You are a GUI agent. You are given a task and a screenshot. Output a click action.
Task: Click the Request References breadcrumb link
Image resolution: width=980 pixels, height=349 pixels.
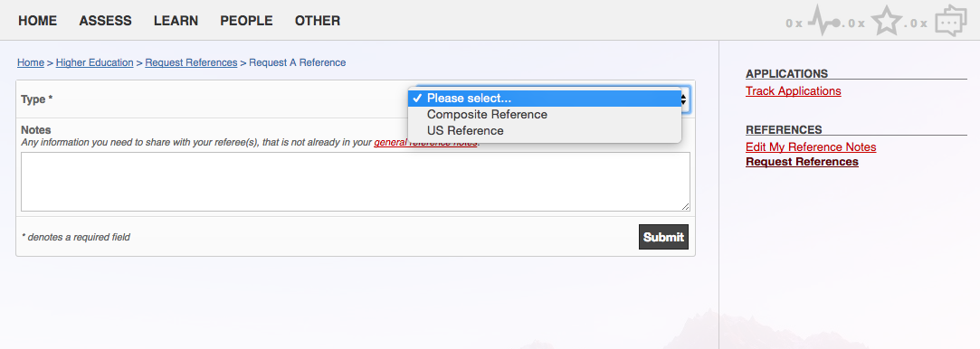point(191,62)
